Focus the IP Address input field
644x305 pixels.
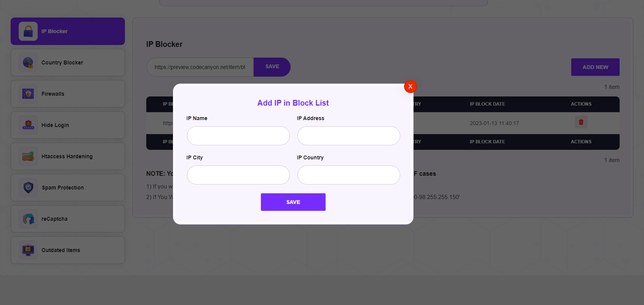pyautogui.click(x=349, y=136)
